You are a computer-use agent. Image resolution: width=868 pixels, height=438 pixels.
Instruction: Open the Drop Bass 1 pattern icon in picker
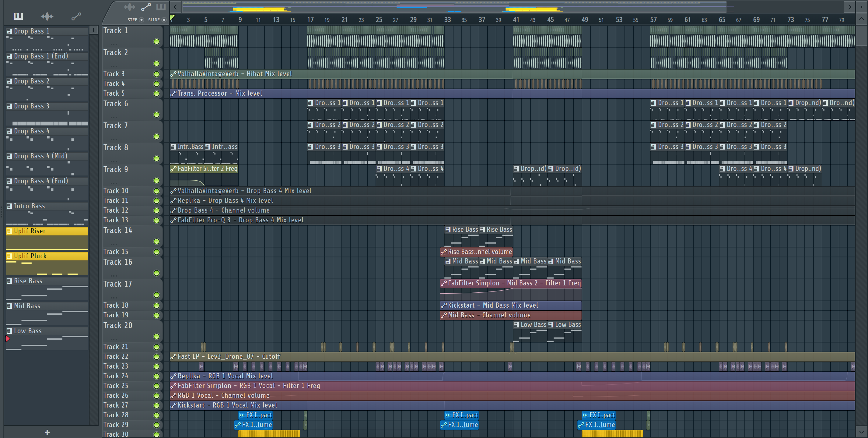pos(10,31)
